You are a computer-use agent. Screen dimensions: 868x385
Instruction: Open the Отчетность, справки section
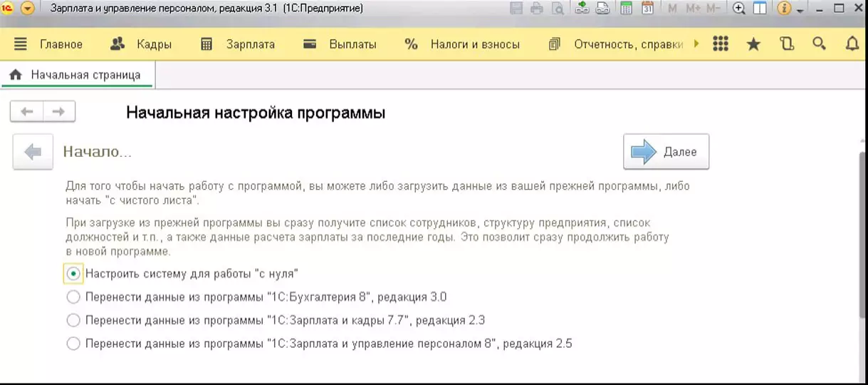click(629, 44)
